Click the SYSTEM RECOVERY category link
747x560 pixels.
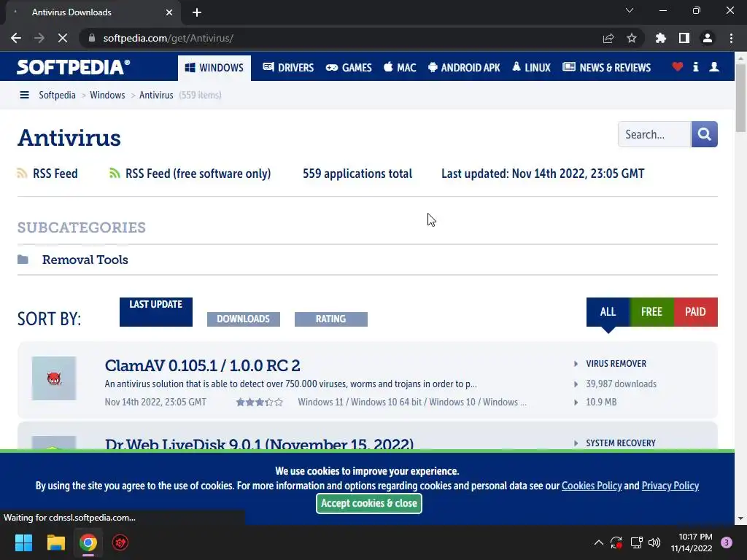click(x=621, y=443)
